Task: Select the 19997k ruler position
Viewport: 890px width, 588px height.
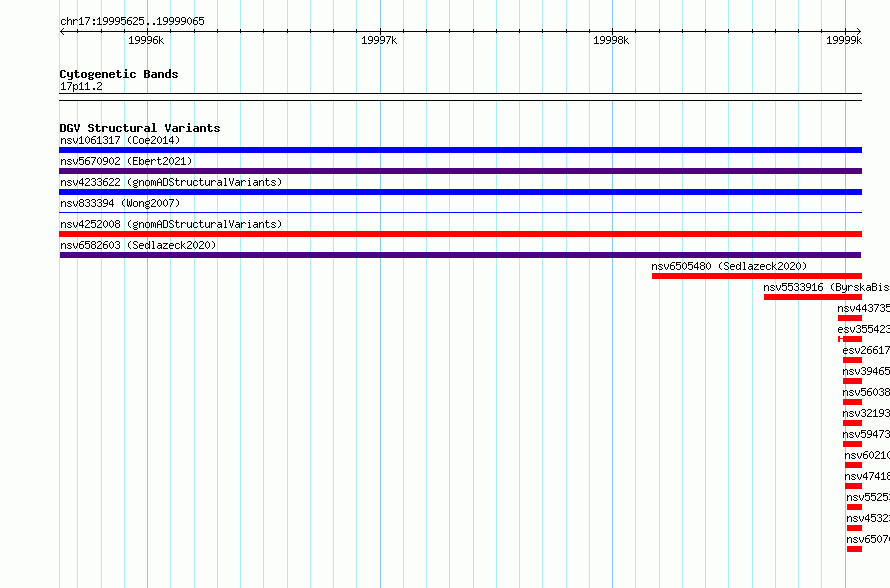Action: pos(379,40)
